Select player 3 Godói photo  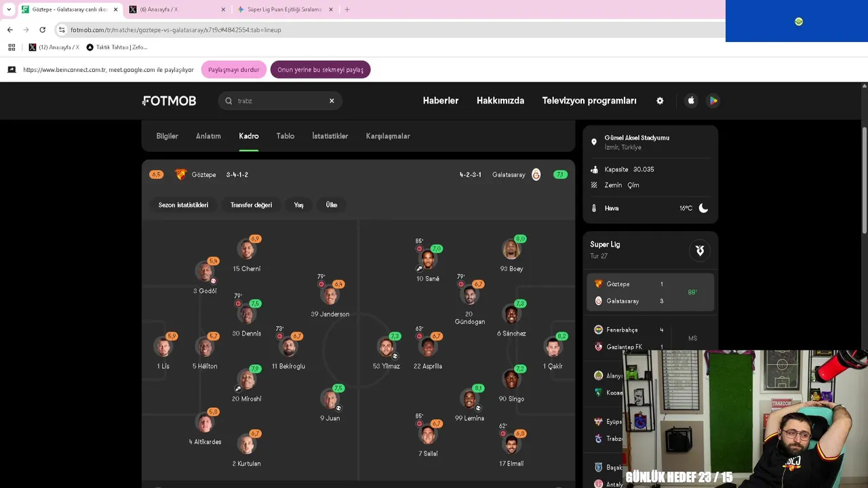point(204,271)
